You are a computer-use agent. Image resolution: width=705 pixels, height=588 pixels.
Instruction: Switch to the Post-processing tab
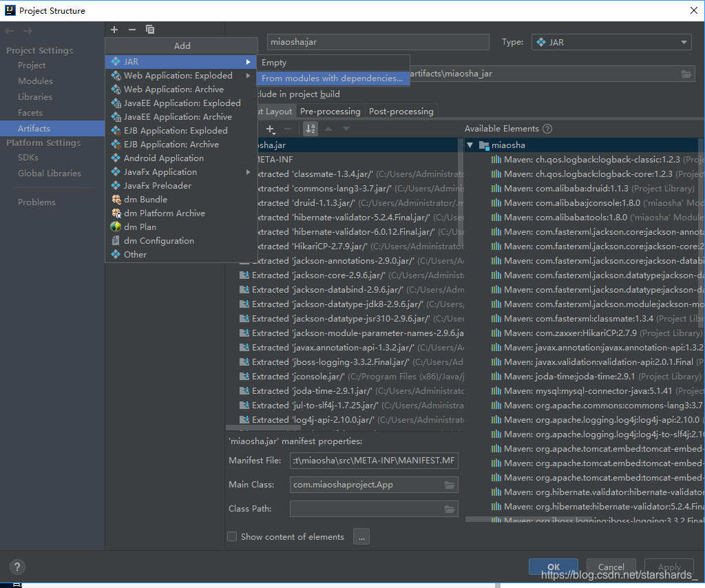point(401,112)
